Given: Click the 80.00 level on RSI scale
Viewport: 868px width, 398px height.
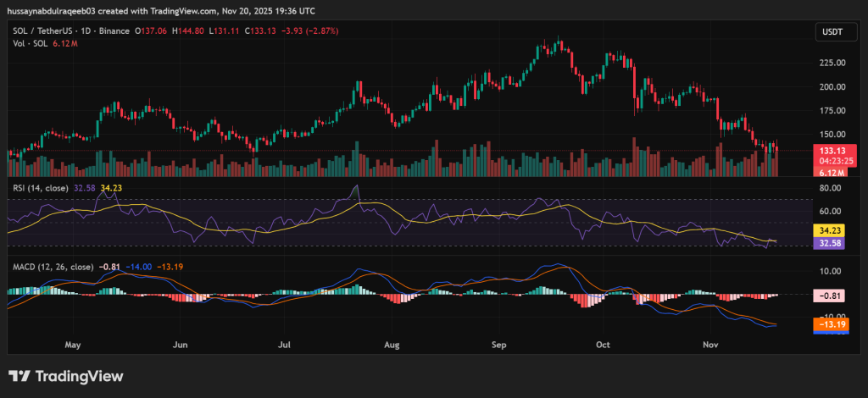Looking at the screenshot, I should (831, 187).
